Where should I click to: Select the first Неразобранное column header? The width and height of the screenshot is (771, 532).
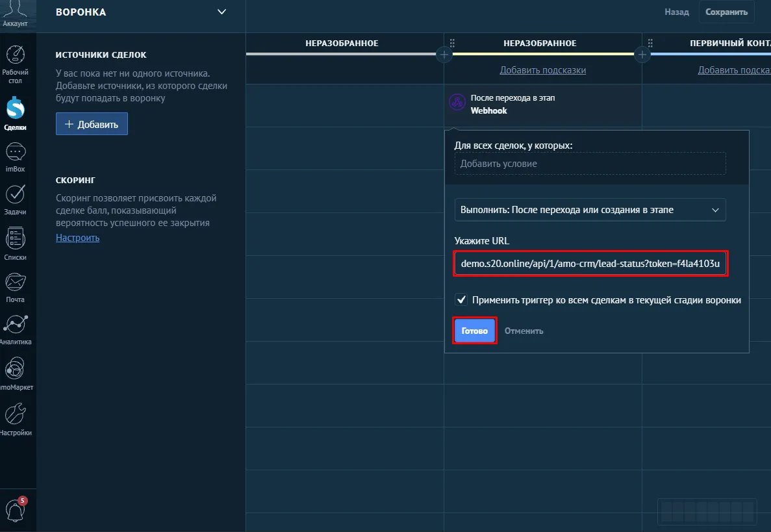tap(342, 44)
